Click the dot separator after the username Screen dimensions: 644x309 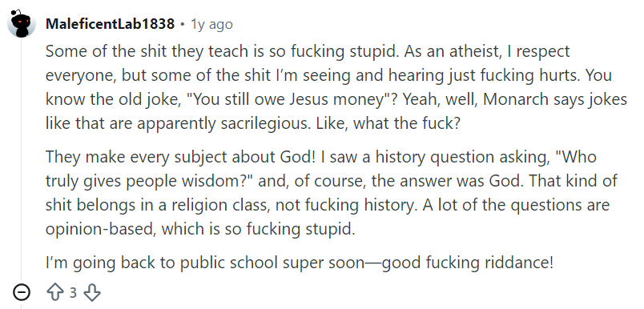pyautogui.click(x=183, y=25)
